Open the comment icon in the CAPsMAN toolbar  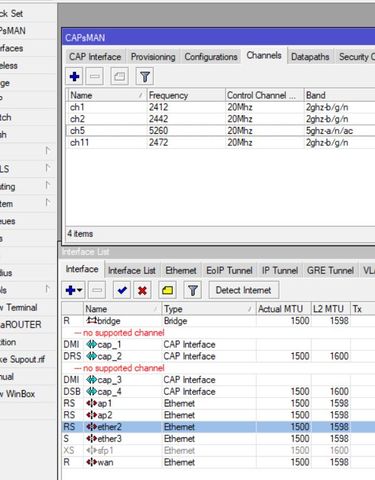pos(119,77)
